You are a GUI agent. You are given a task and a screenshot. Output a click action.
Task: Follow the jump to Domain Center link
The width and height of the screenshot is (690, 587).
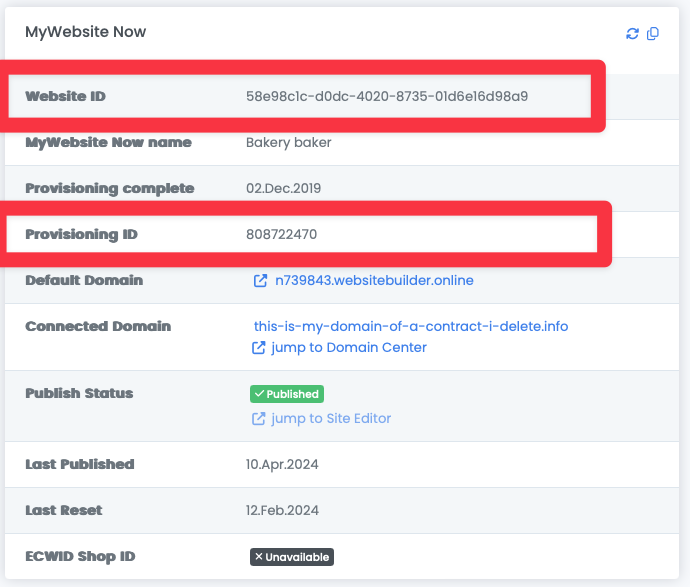[x=350, y=348]
